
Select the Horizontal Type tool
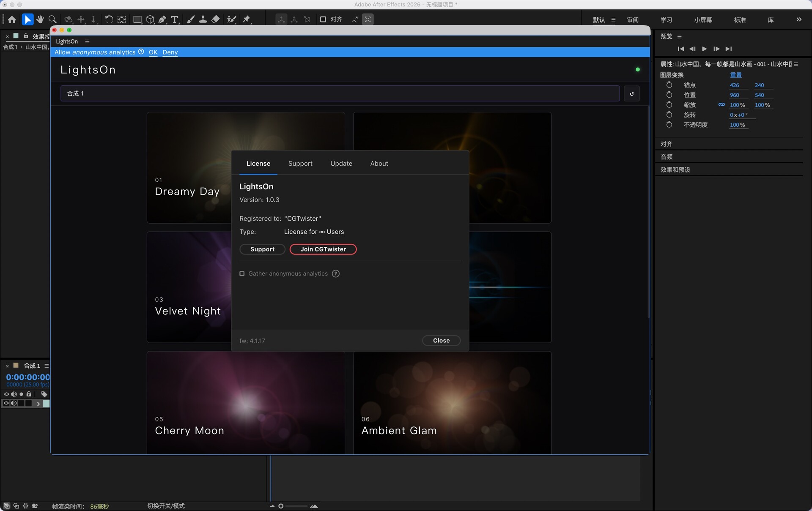coord(175,19)
